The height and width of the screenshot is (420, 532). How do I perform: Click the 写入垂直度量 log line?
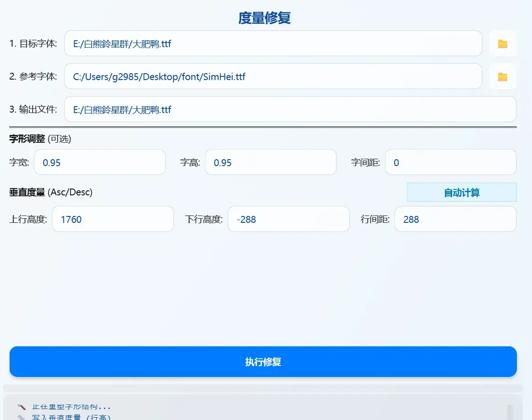pyautogui.click(x=71, y=417)
